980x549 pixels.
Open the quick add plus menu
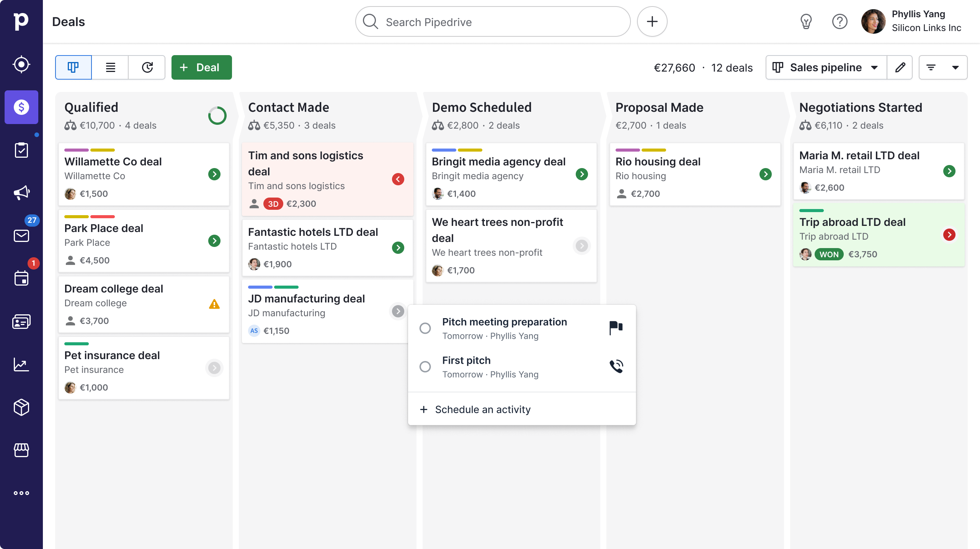[652, 22]
